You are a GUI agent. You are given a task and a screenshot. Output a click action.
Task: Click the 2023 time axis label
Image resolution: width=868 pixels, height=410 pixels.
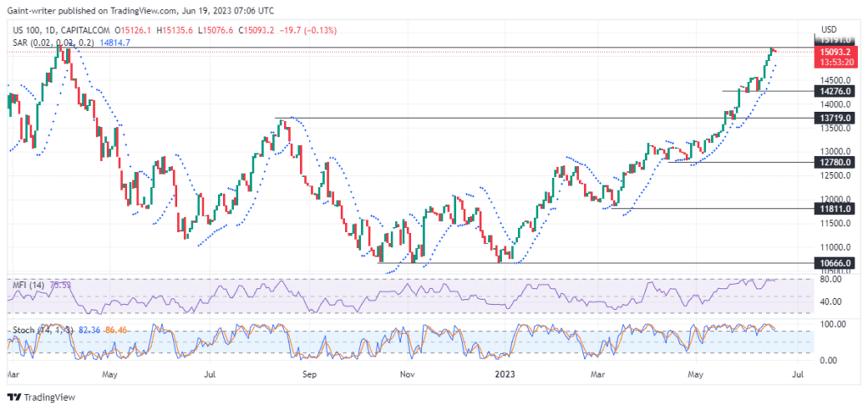505,374
